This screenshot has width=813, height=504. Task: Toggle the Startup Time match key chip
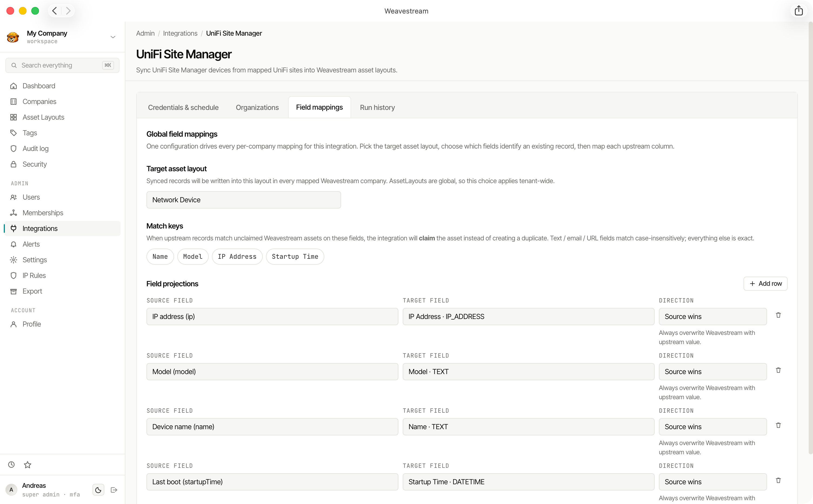295,257
